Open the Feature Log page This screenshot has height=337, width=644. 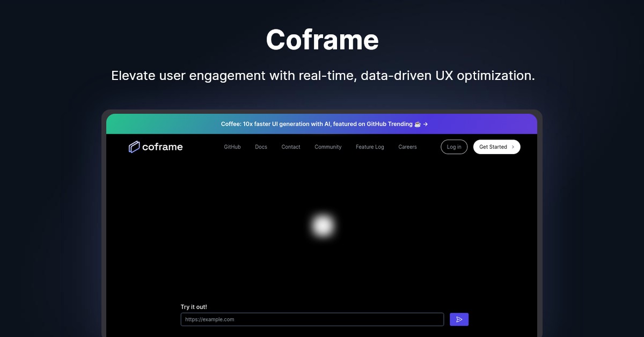coord(370,146)
